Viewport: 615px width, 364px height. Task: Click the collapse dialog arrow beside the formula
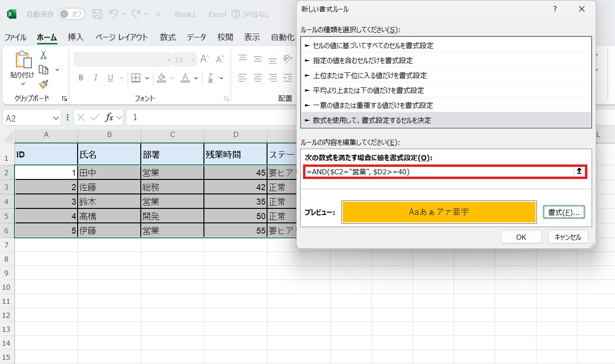(x=579, y=171)
